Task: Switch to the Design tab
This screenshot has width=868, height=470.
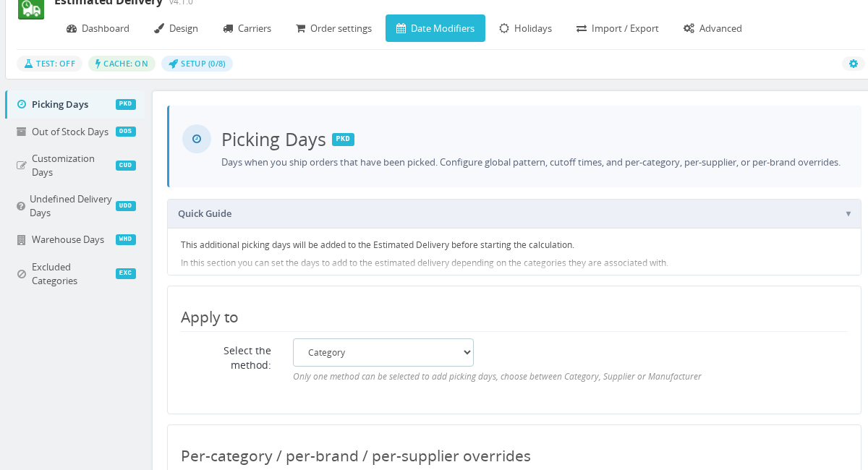Action: [176, 28]
